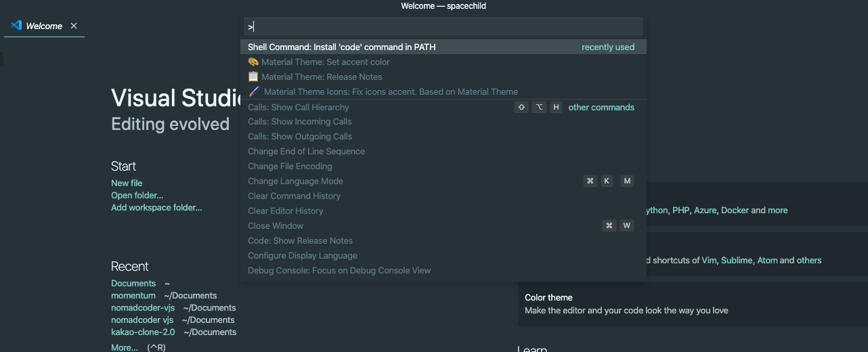
Task: Click the Shift keybinding icon for Call Hierarchy
Action: 521,107
